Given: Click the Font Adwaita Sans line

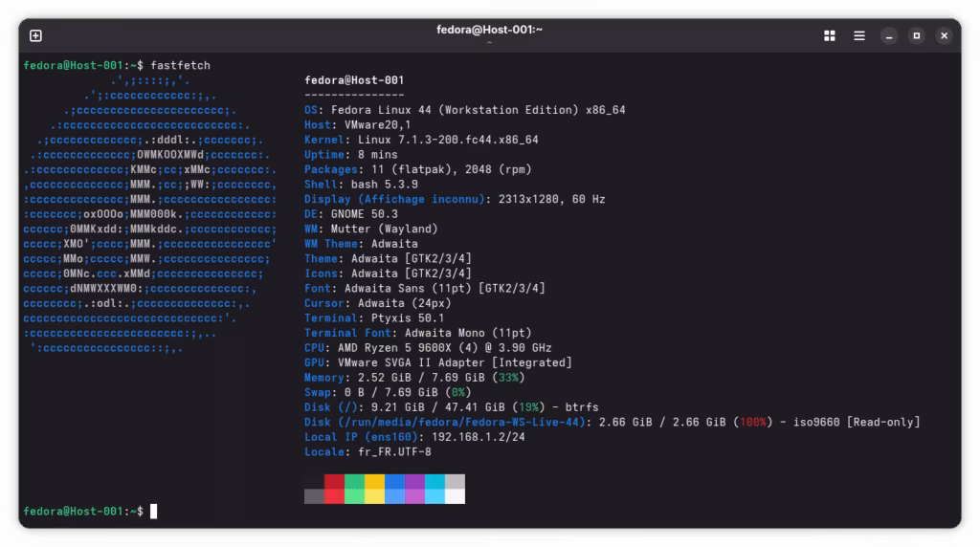Looking at the screenshot, I should click(x=424, y=289).
